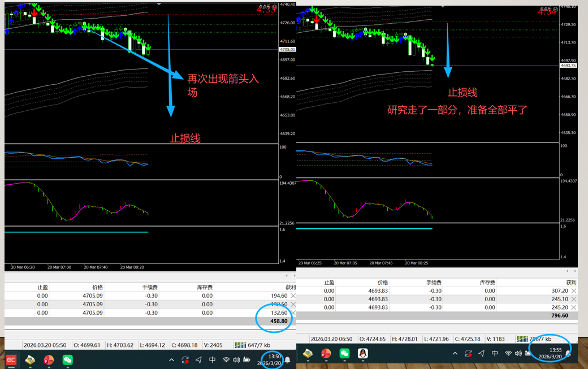This screenshot has width=588, height=369.
Task: Click the 706/7 kb connection status bars
Action: [x=522, y=338]
